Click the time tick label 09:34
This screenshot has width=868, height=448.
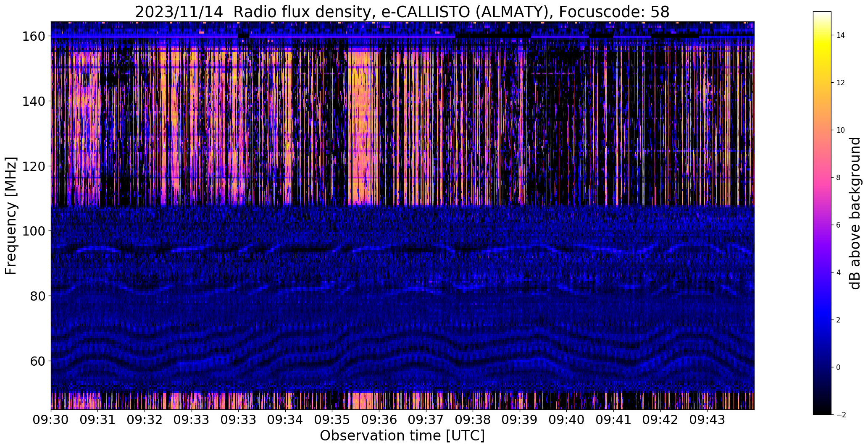point(285,420)
